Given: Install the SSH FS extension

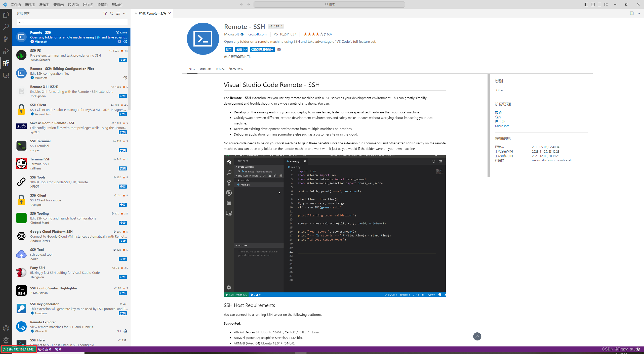Looking at the screenshot, I should coord(123,60).
